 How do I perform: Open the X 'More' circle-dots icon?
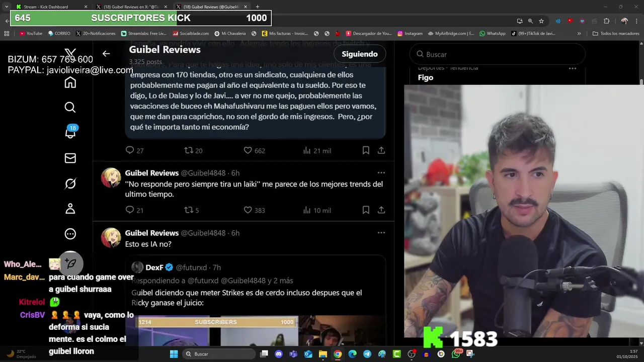(x=70, y=234)
